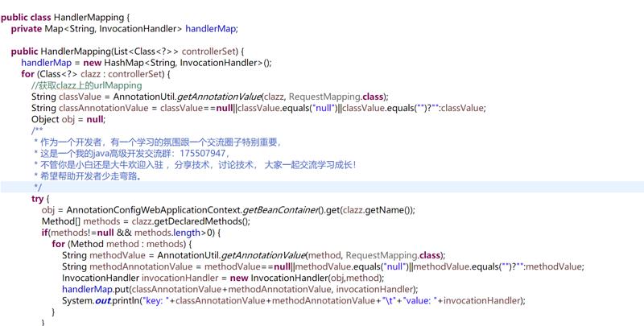
Task: Click the group number 175507947 in the comment
Action: 203,154
